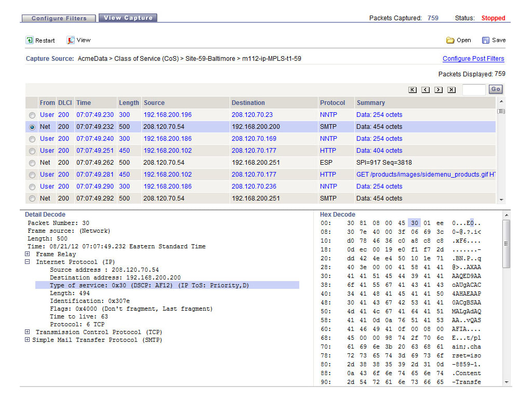Sort by Time column header
Screen dimensions: 532x399
click(x=84, y=103)
